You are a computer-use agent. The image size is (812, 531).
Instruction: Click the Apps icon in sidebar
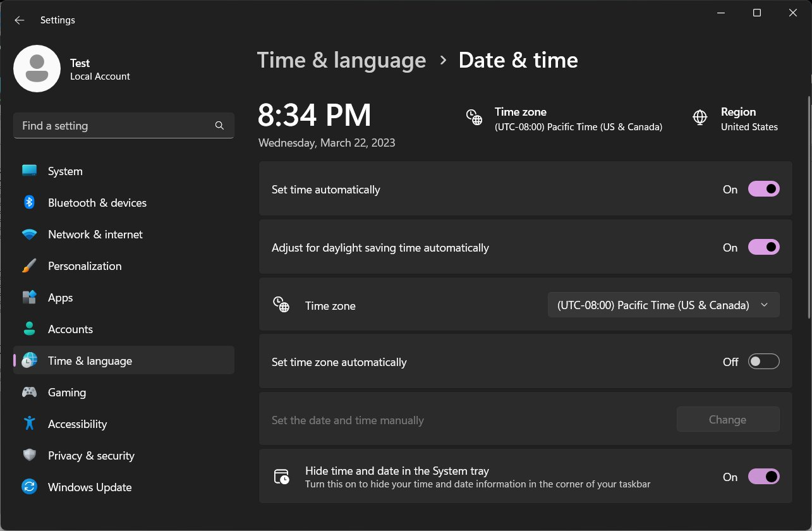tap(29, 297)
